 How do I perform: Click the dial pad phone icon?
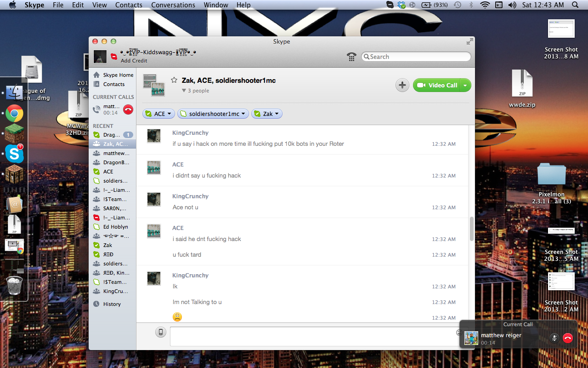pos(351,57)
